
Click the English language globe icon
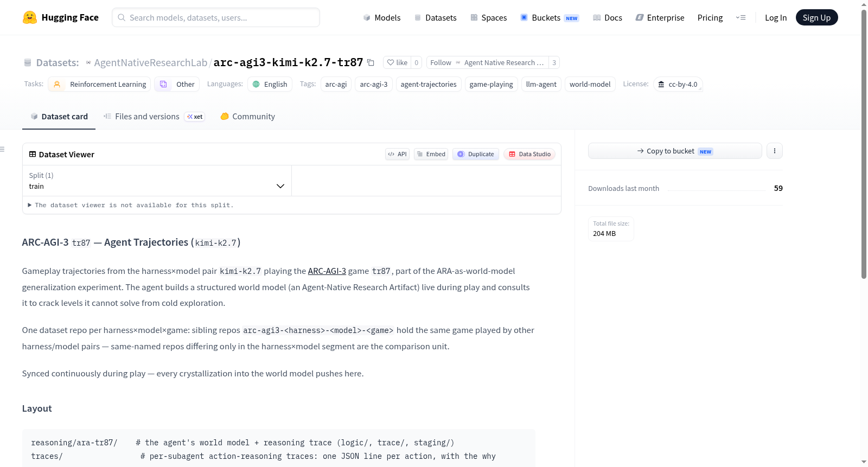256,84
